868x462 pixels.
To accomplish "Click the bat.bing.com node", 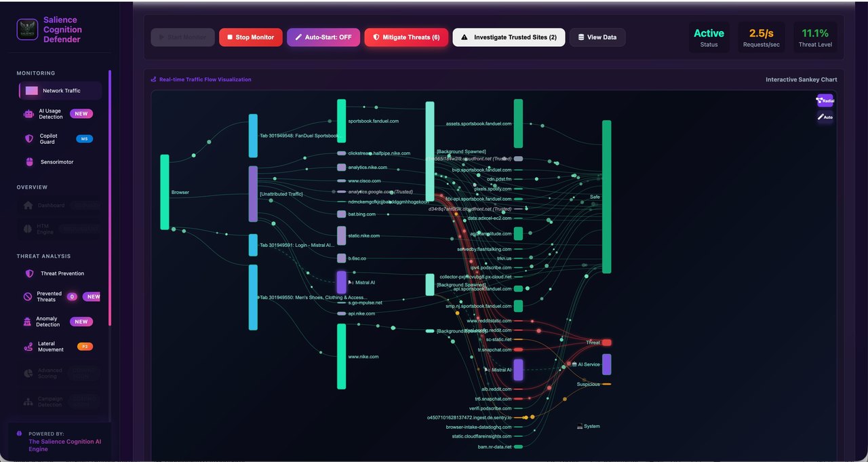I will (342, 214).
